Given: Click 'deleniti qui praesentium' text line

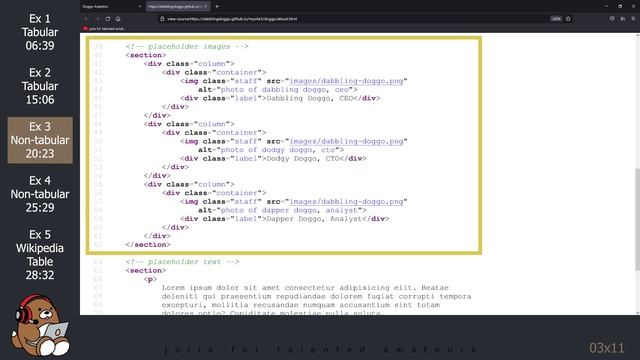Looking at the screenshot, I should point(316,296).
